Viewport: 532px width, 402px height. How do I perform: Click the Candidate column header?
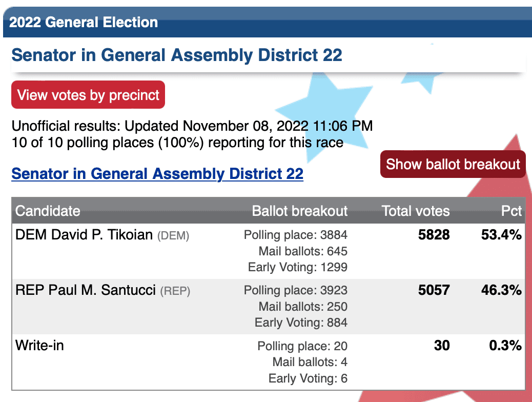[48, 211]
